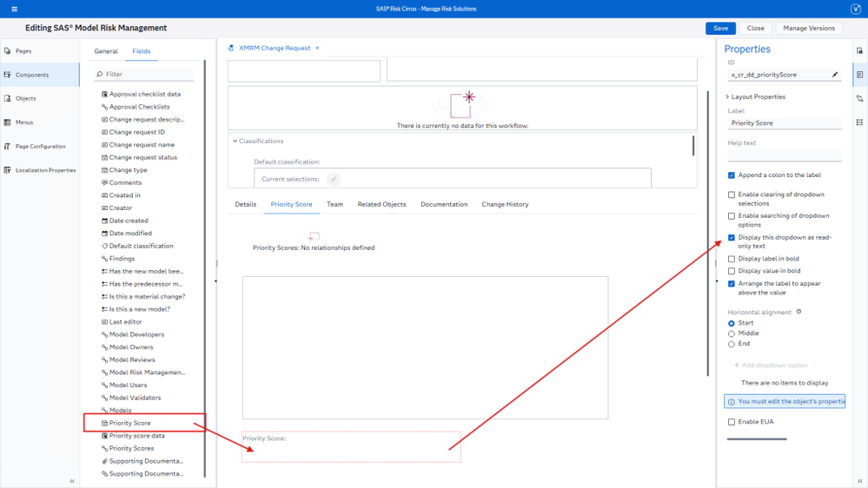Click in the Filter search field
The image size is (868, 488).
pos(144,74)
